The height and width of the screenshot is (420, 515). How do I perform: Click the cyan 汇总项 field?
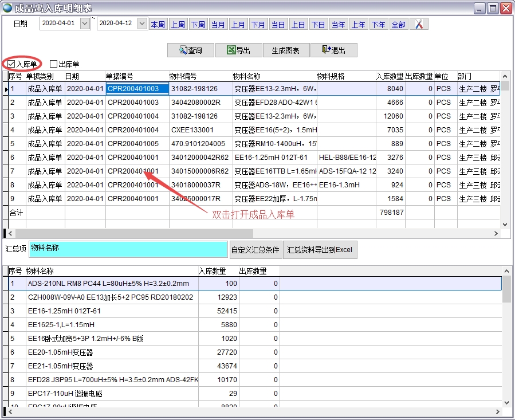click(x=128, y=249)
